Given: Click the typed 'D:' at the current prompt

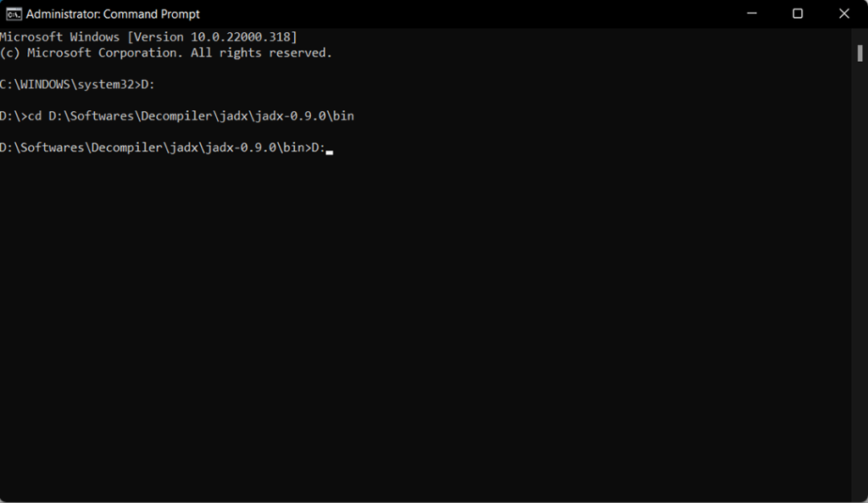Looking at the screenshot, I should click(x=319, y=148).
